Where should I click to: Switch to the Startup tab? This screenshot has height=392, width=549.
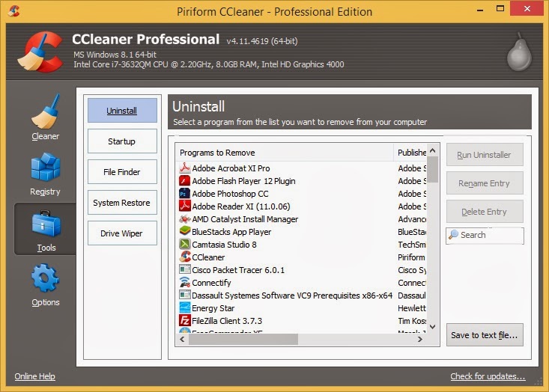[x=122, y=141]
